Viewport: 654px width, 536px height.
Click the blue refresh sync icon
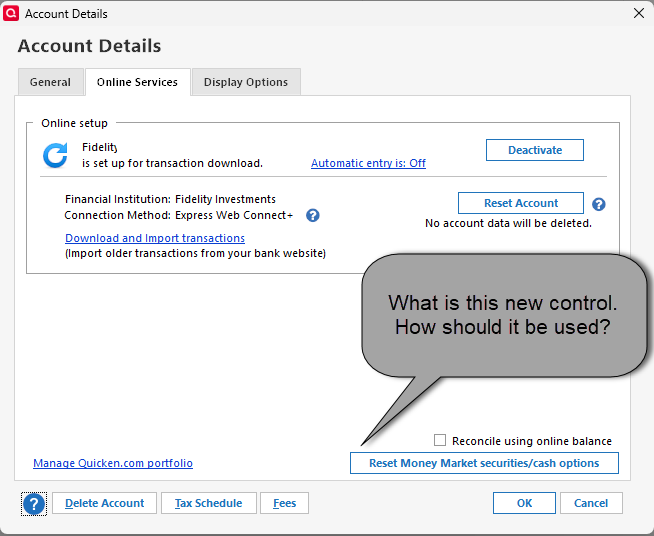pyautogui.click(x=55, y=155)
